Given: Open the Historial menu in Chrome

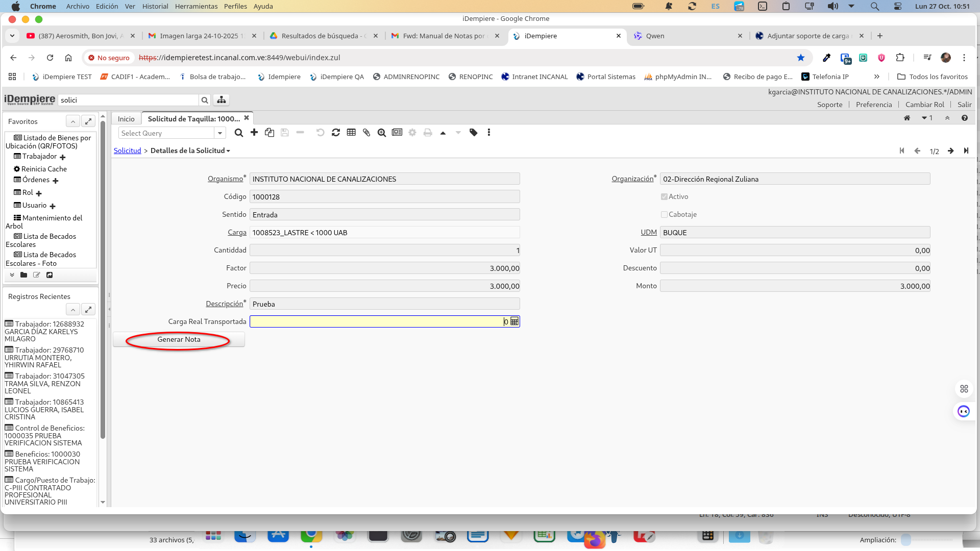Looking at the screenshot, I should pos(155,6).
